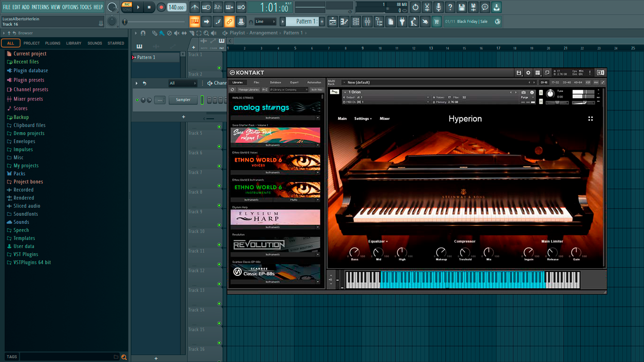Open the metronome toggle in toolbar
Image resolution: width=644 pixels, height=362 pixels.
point(195,7)
